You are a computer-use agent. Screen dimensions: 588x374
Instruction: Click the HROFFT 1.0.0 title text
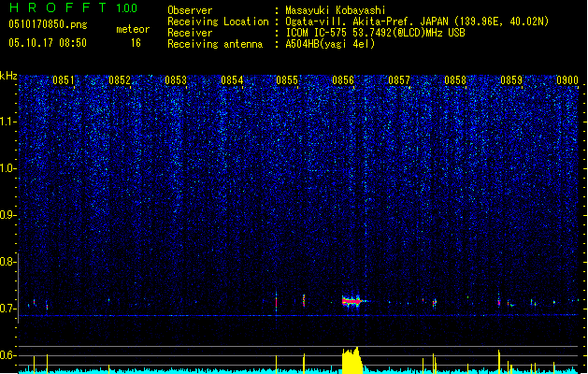[x=73, y=7]
